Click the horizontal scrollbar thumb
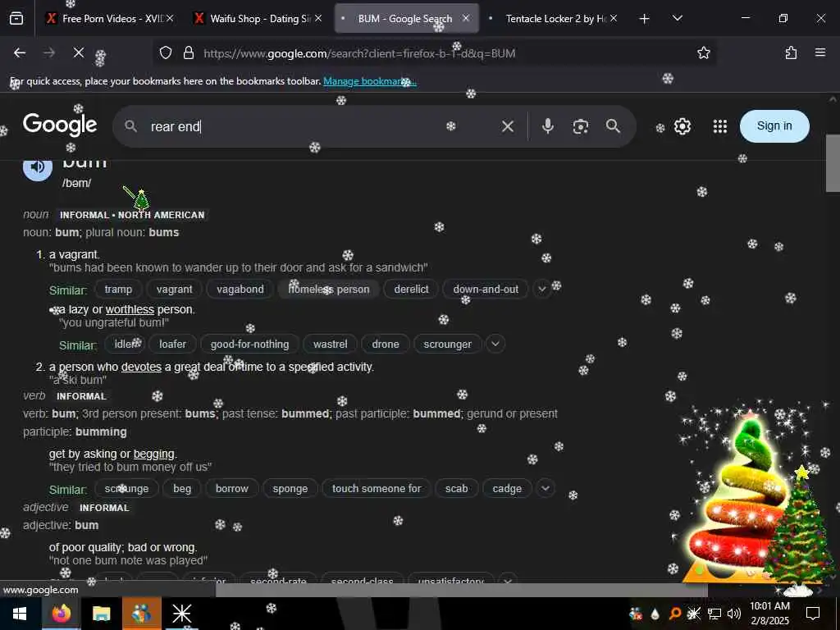The height and width of the screenshot is (630, 840). pos(461,590)
